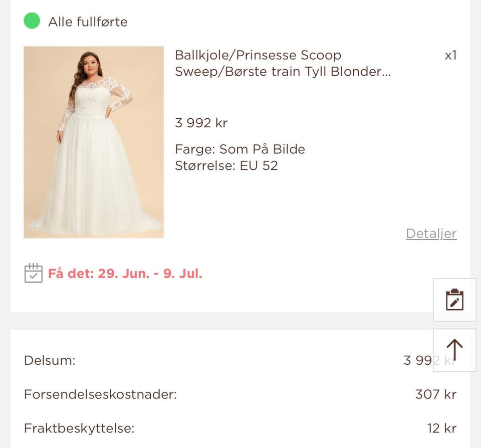Tap the clipboard icon above the arrow button
The image size is (481, 448).
click(x=454, y=300)
